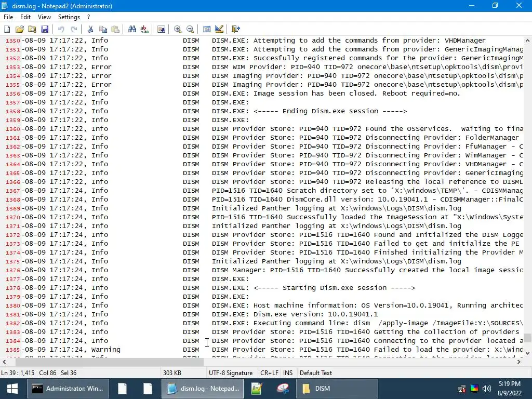The height and width of the screenshot is (399, 532).
Task: Click the Col 86 status entry
Action: [47, 373]
